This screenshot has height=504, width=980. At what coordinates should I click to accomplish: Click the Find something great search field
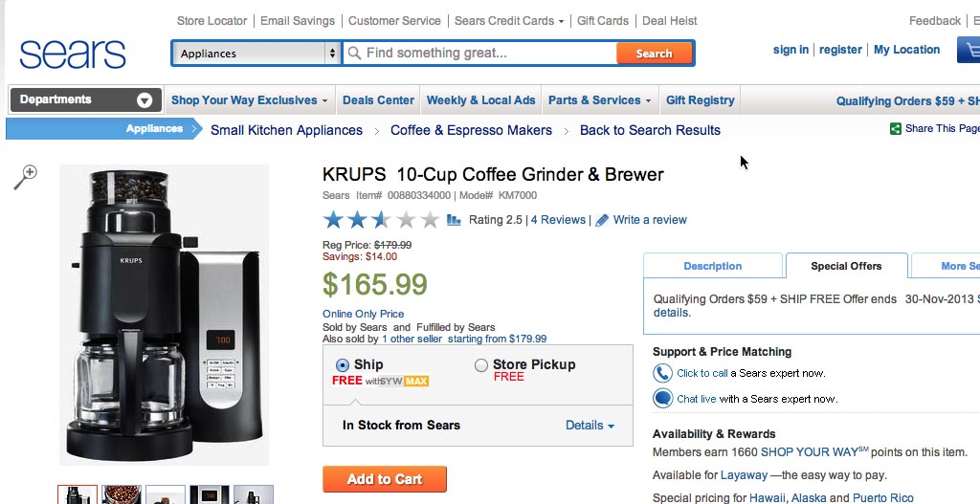pos(479,54)
